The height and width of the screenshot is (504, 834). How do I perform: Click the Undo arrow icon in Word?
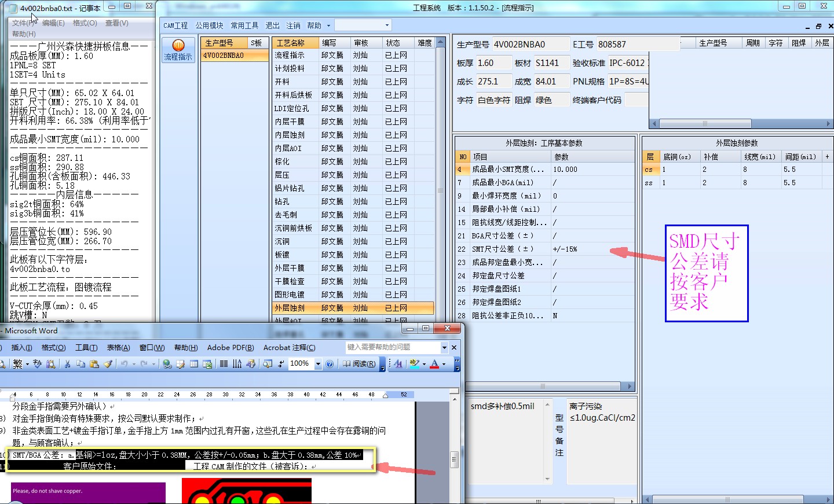123,364
